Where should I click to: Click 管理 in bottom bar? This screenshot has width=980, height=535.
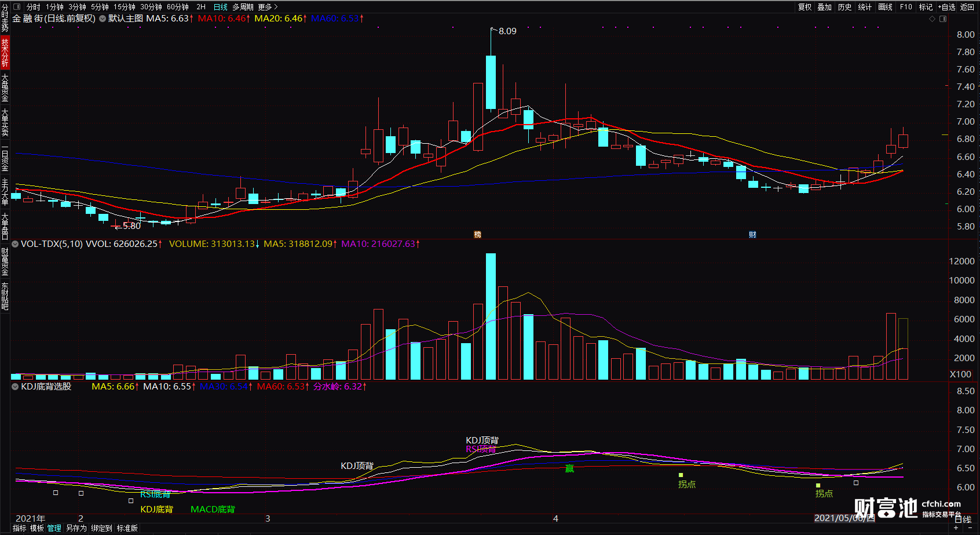tap(54, 528)
